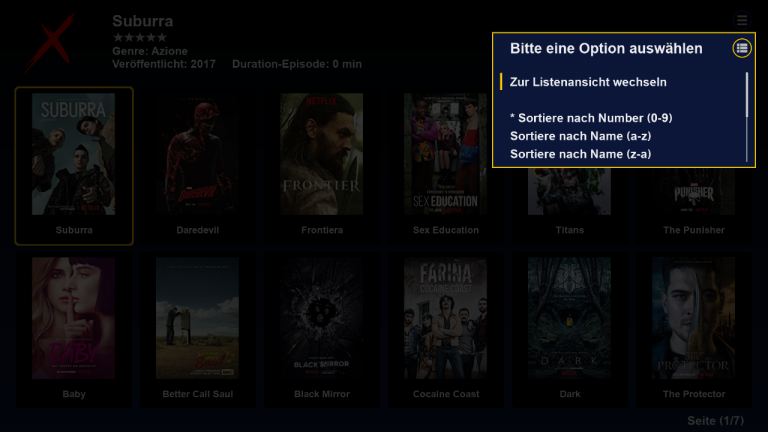The image size is (768, 432).
Task: Select the Dark series poster
Action: 569,318
